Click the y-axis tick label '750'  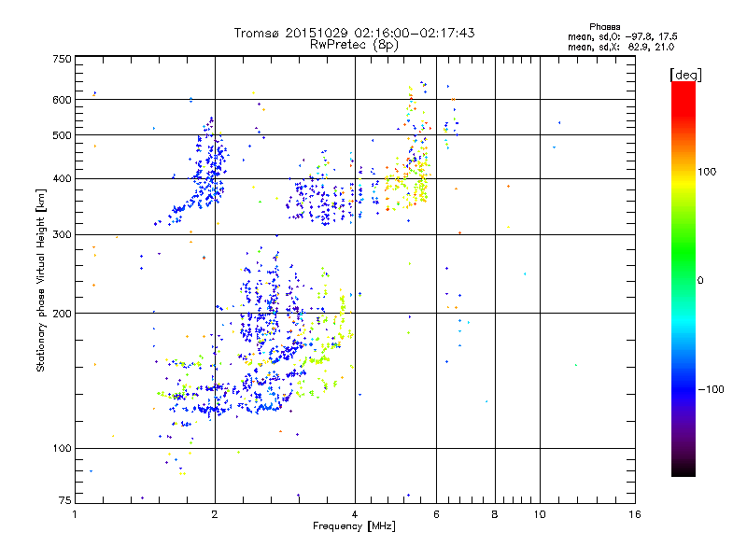click(x=62, y=59)
